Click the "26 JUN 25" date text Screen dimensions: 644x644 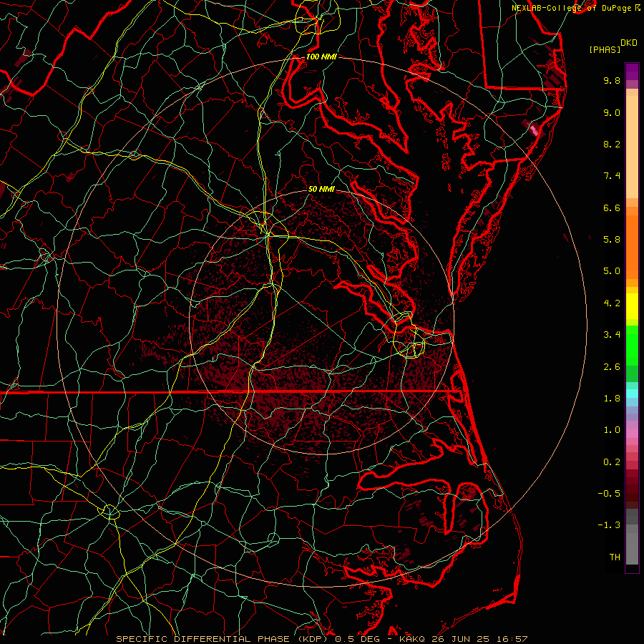[459, 639]
